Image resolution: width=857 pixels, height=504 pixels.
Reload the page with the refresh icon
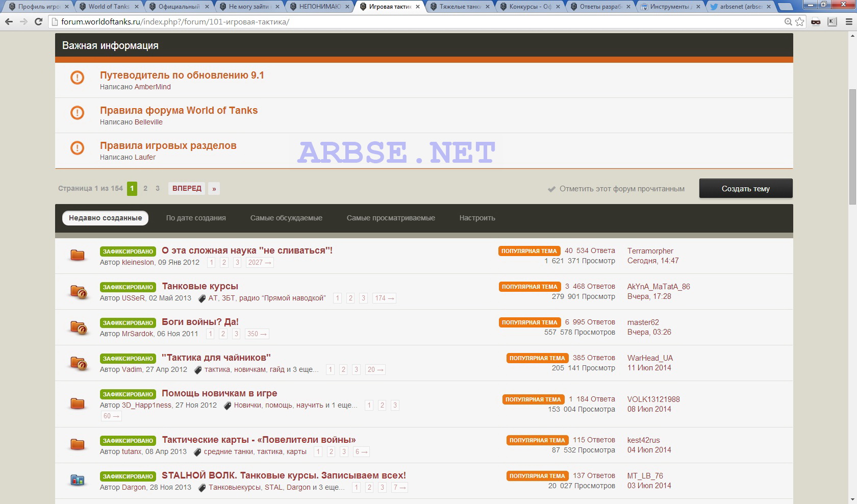tap(38, 22)
